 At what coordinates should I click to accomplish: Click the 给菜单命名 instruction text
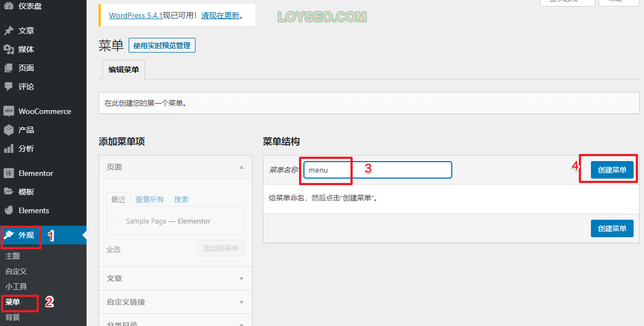tap(323, 198)
